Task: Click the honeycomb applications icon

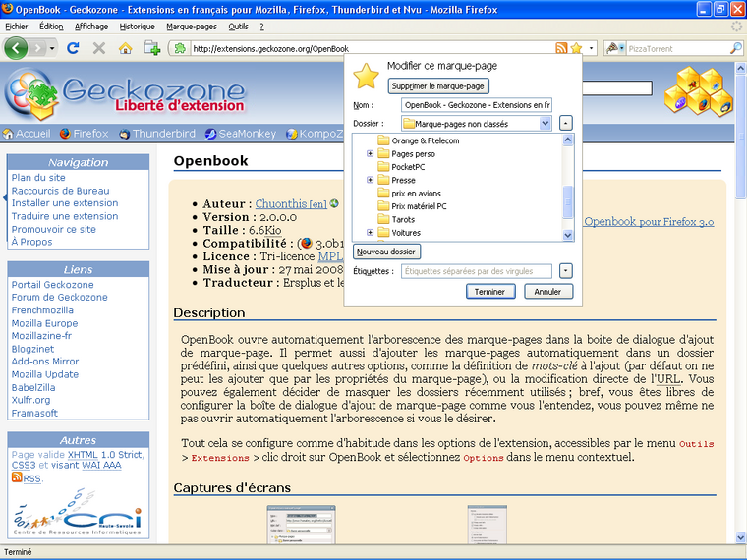Action: 699,91
